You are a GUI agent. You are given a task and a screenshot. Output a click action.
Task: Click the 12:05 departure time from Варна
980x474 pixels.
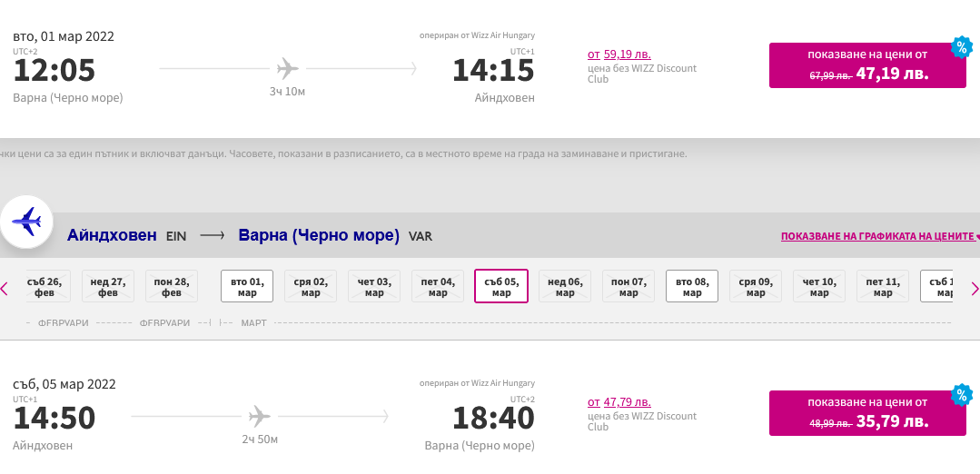[x=54, y=70]
